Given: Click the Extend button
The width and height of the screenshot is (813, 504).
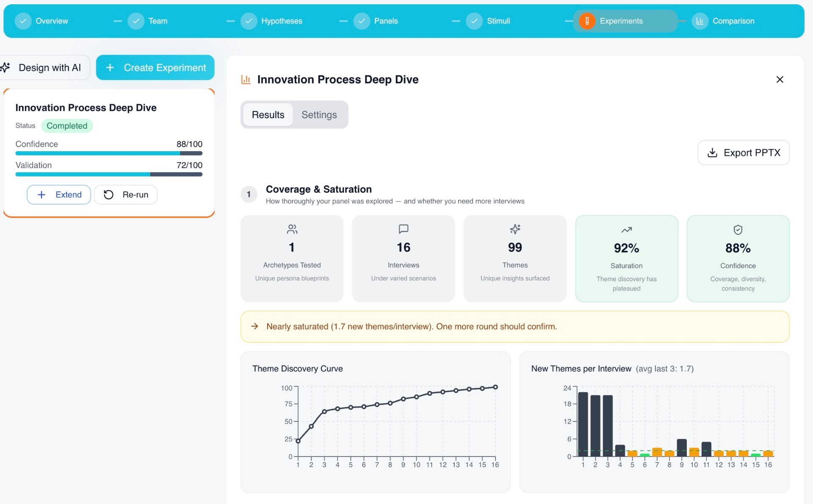Looking at the screenshot, I should 59,194.
